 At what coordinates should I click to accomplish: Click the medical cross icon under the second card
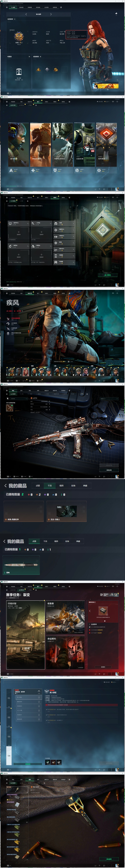pyautogui.click(x=33, y=171)
